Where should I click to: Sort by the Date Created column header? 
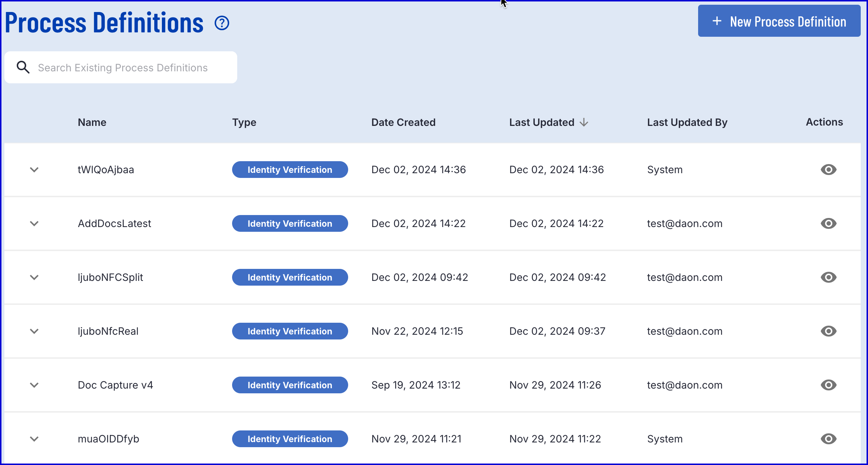[x=403, y=122]
